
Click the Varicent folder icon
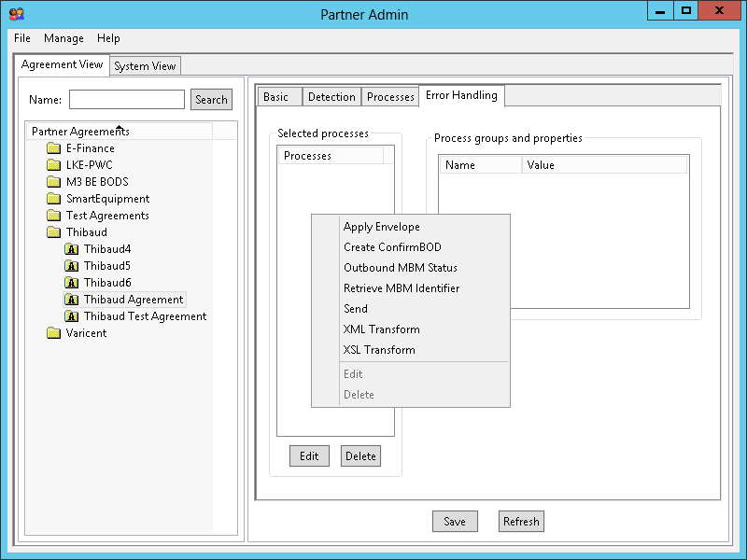[53, 333]
